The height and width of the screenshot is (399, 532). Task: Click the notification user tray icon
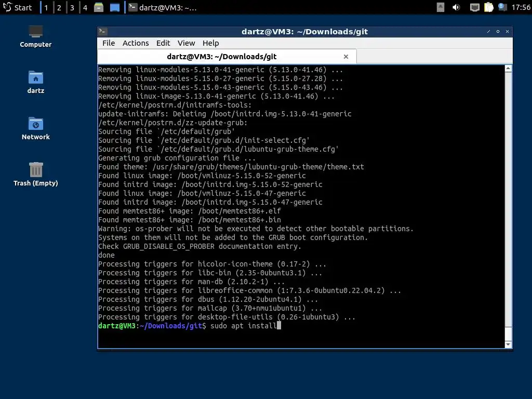(502, 7)
